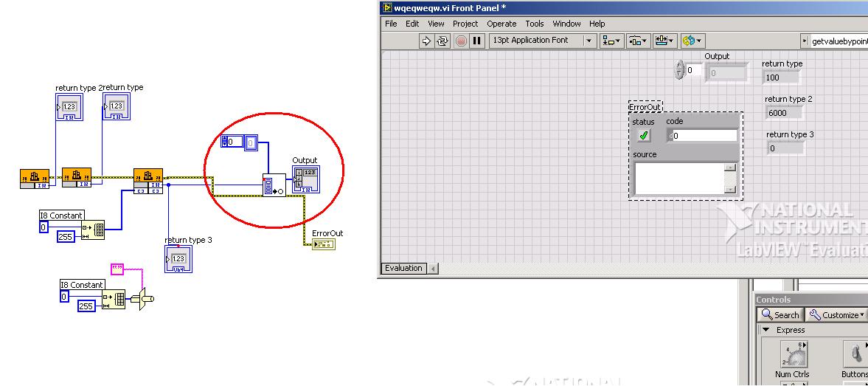The height and width of the screenshot is (386, 868).
Task: Click the Pause button in the toolbar
Action: point(477,41)
